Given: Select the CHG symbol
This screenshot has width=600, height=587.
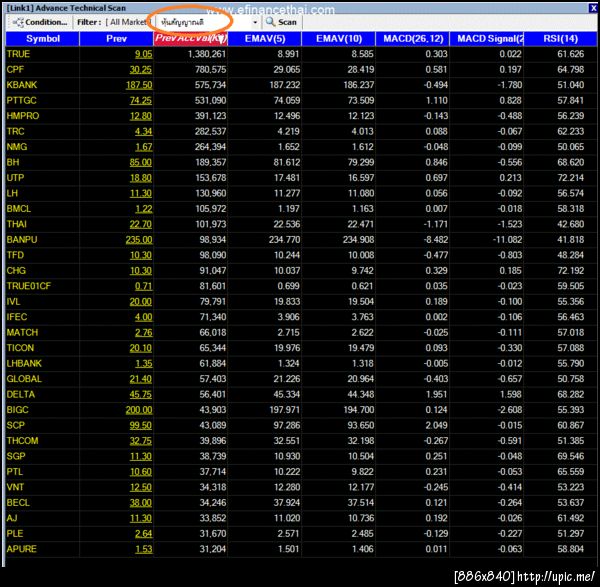Looking at the screenshot, I should [16, 271].
